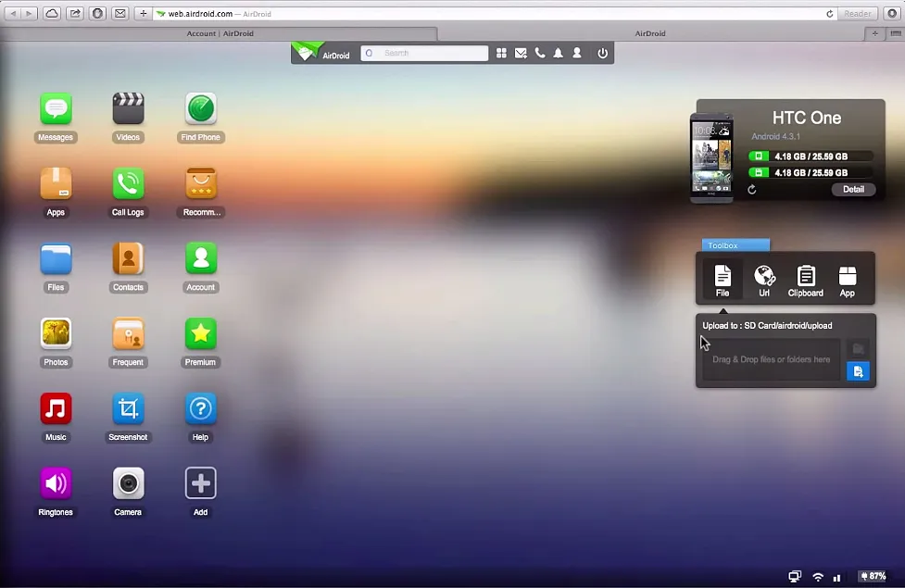Refresh the HTC One device info
Viewport: 905px width, 588px height.
752,190
